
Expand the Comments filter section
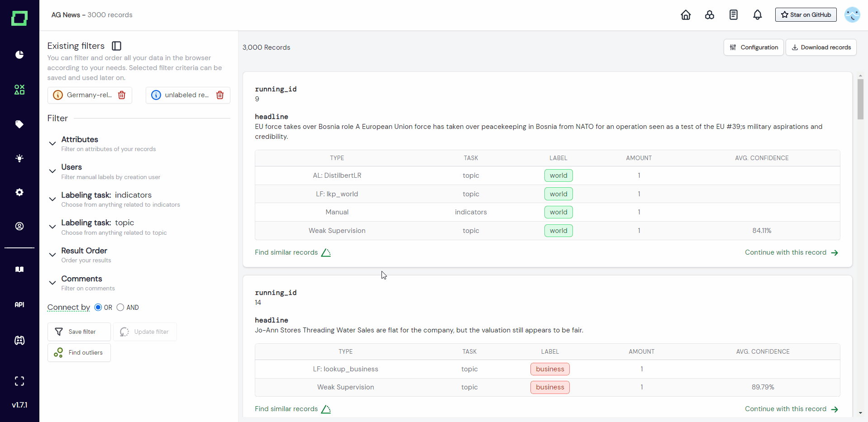point(52,283)
